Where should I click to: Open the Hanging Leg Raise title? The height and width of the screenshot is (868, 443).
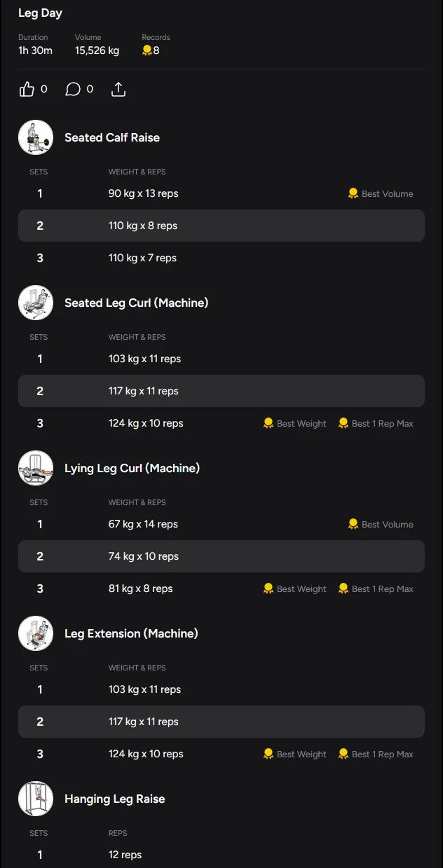coord(115,799)
